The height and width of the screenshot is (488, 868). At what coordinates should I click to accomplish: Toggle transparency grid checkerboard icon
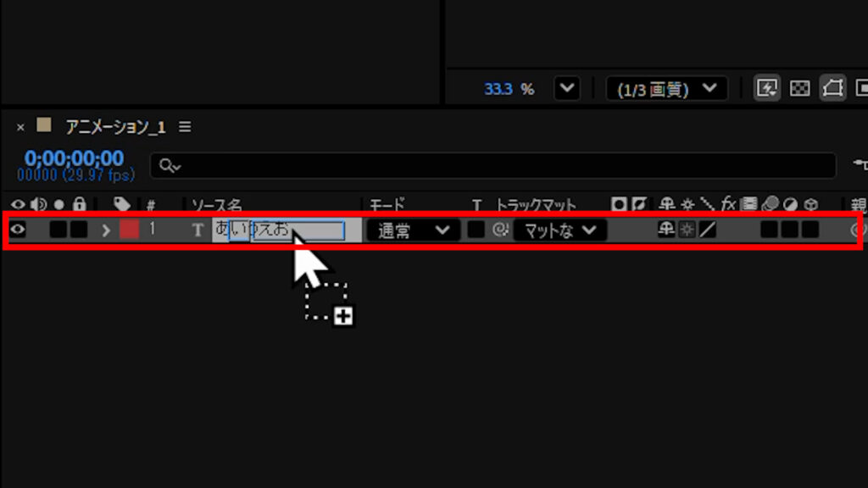[799, 88]
